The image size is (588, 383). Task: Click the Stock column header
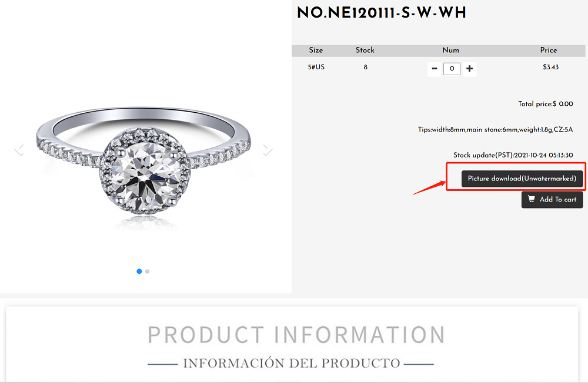tap(365, 50)
